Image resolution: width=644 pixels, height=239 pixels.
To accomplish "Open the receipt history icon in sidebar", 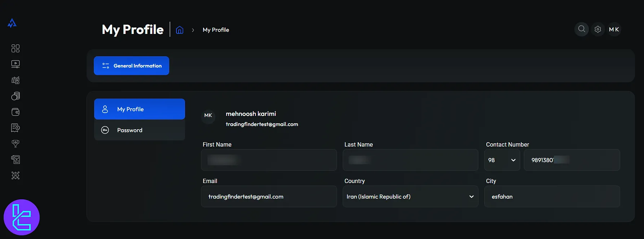I will click(16, 128).
